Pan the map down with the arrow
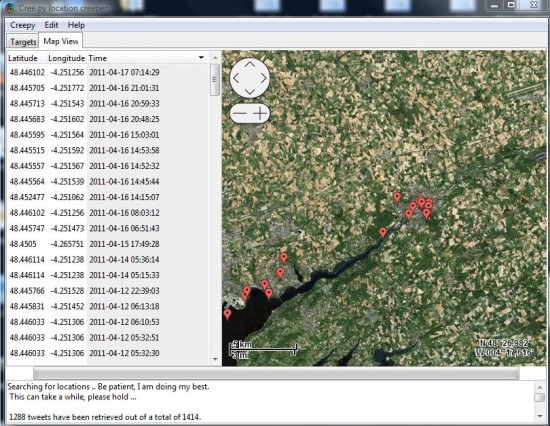 (x=250, y=92)
